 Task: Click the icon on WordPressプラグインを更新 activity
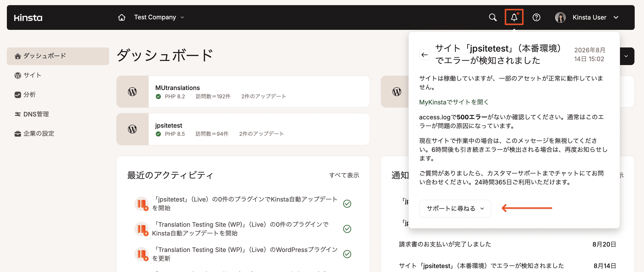coord(142,254)
